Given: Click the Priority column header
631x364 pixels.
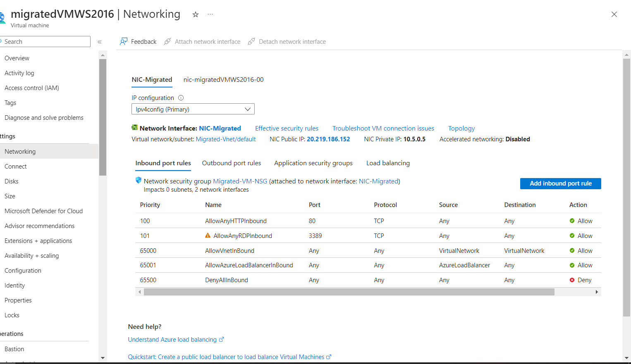Looking at the screenshot, I should click(150, 205).
